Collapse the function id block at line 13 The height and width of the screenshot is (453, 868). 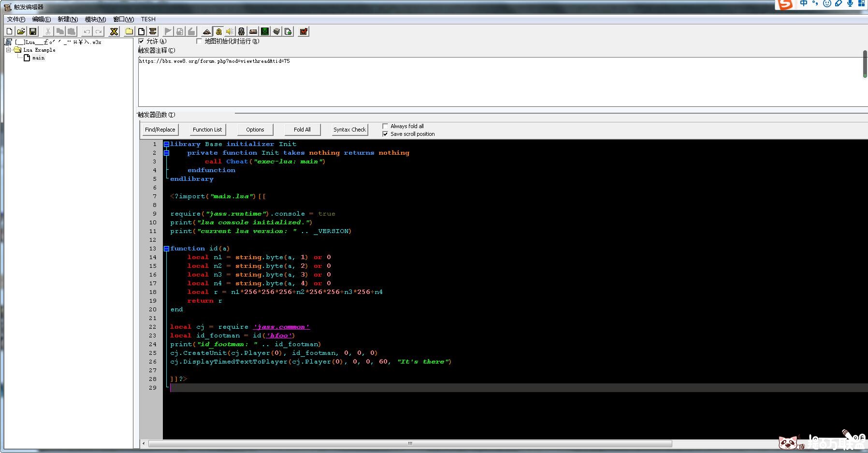point(166,248)
